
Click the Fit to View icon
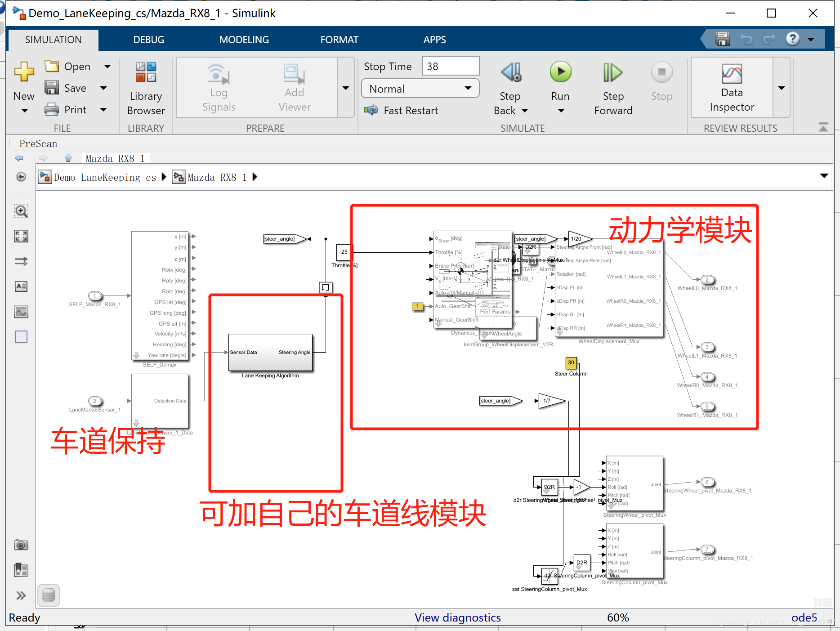coord(21,236)
